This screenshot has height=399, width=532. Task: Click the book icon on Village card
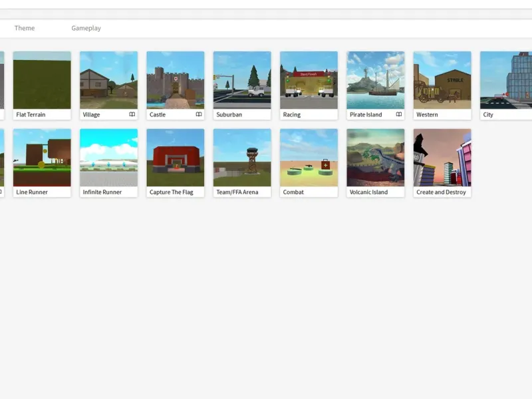(x=132, y=114)
